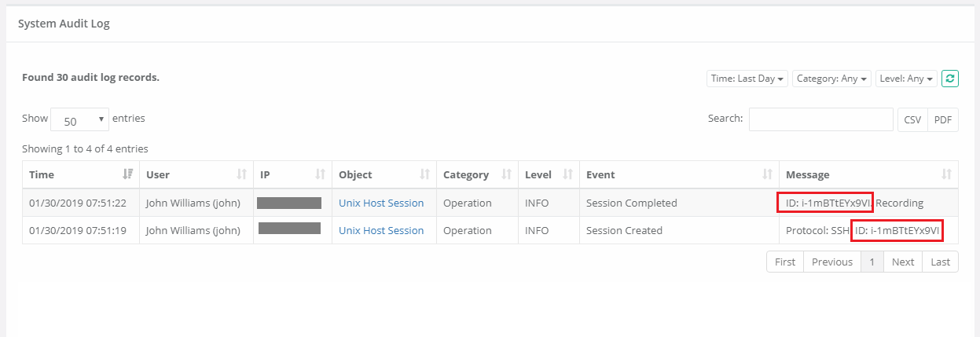Image resolution: width=980 pixels, height=337 pixels.
Task: Change the Show entries count selector
Action: (x=80, y=119)
